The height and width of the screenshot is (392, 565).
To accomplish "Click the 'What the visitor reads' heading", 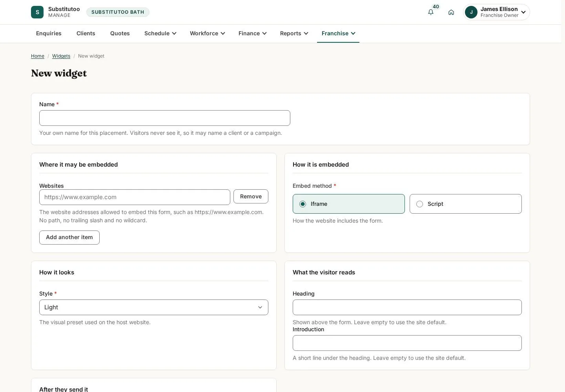I will coord(324,272).
